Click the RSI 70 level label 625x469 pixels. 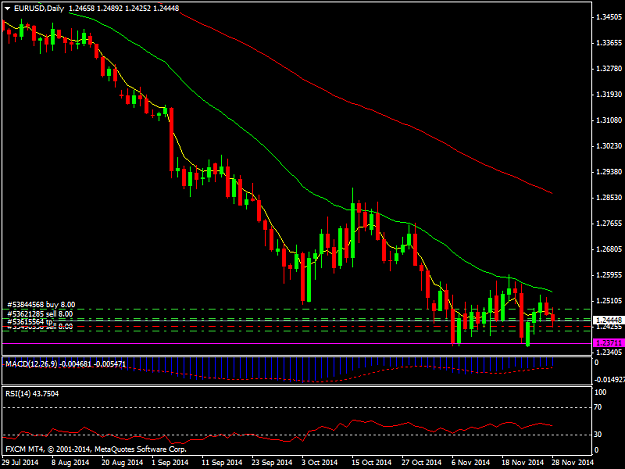tap(598, 407)
